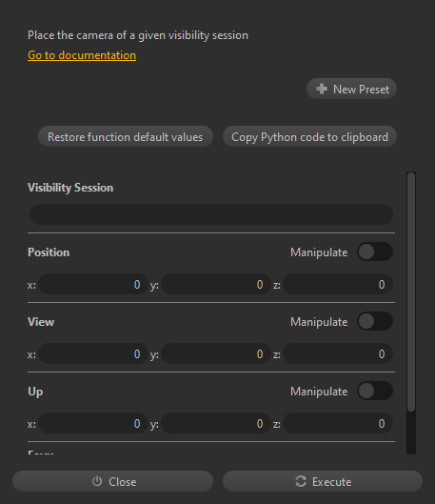
Task: Click the View z input field
Action: 338,353
